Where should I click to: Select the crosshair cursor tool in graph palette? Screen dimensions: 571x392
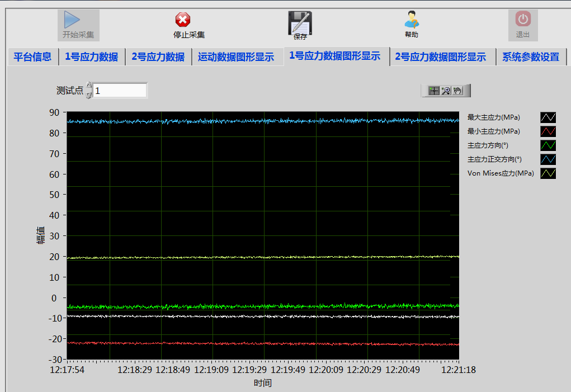pos(434,91)
